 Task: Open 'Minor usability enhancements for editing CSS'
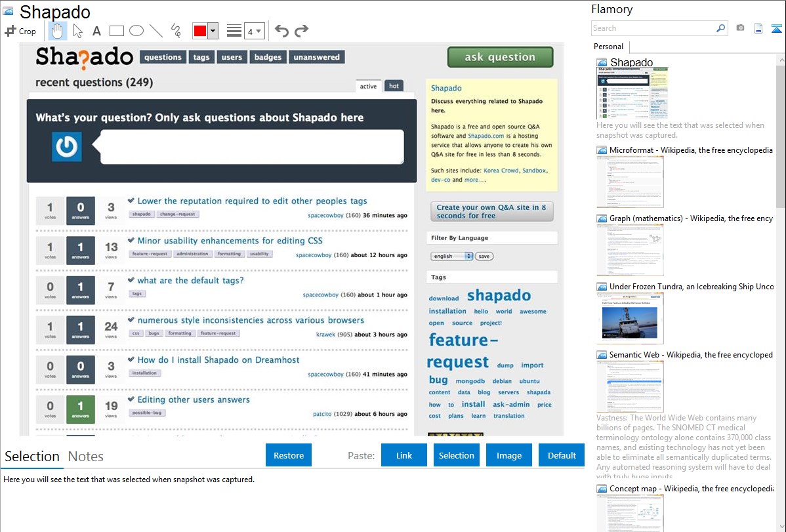(230, 241)
